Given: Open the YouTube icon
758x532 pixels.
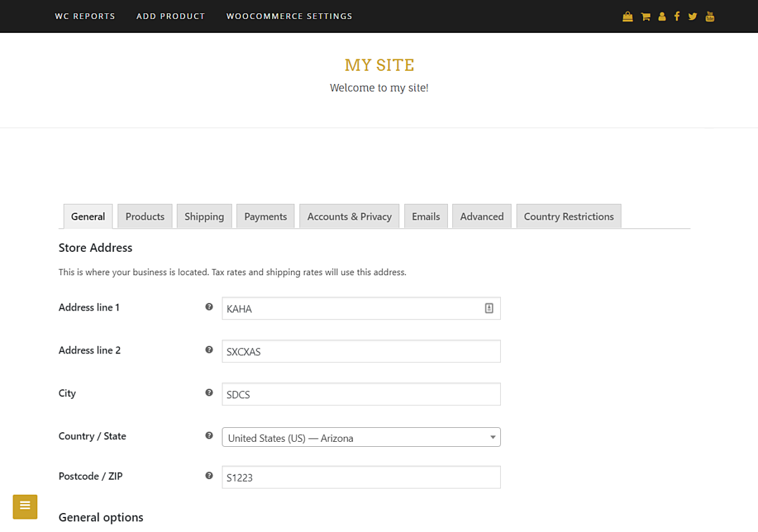Looking at the screenshot, I should click(709, 16).
